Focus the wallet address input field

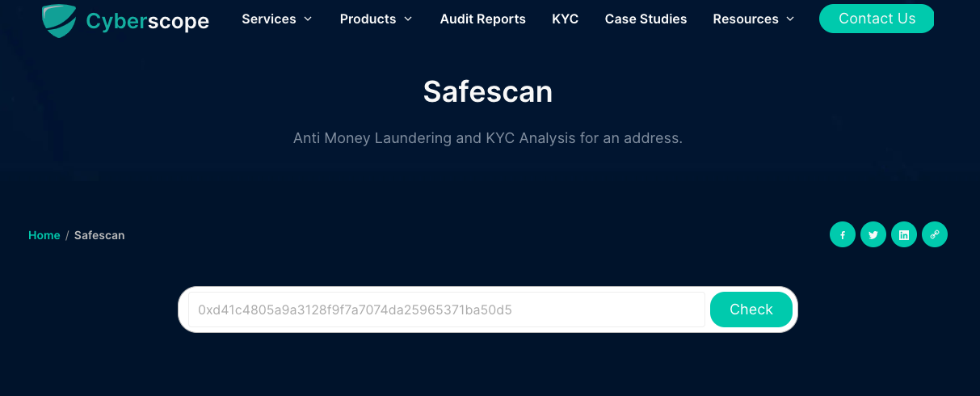(447, 310)
